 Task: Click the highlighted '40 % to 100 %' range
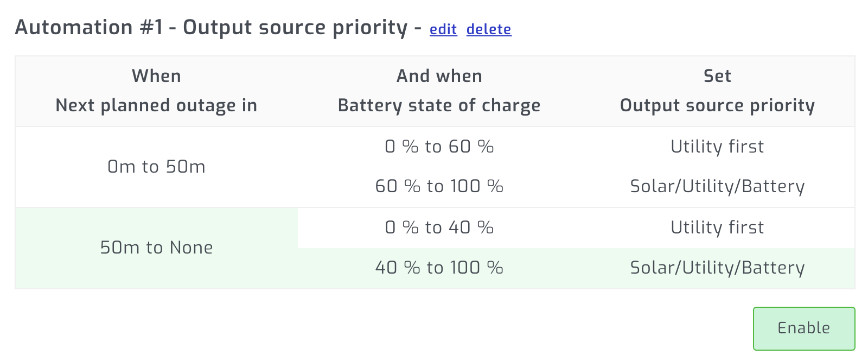pos(439,268)
